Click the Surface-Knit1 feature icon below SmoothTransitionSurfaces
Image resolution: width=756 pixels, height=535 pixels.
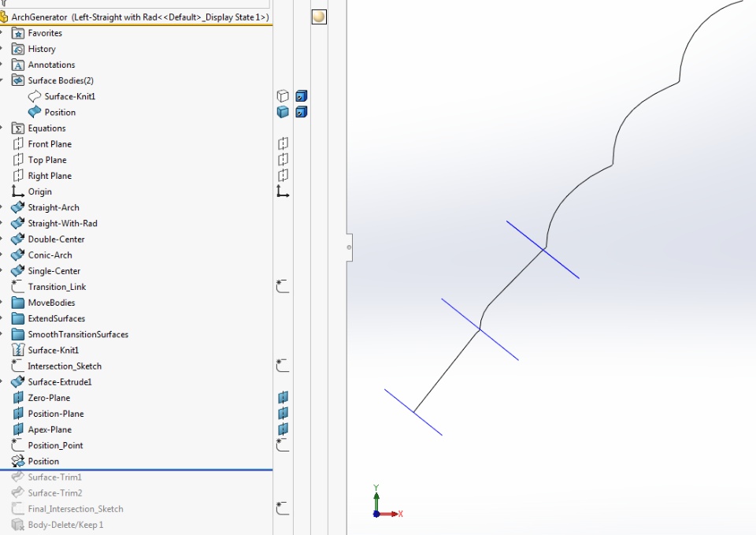pos(18,351)
